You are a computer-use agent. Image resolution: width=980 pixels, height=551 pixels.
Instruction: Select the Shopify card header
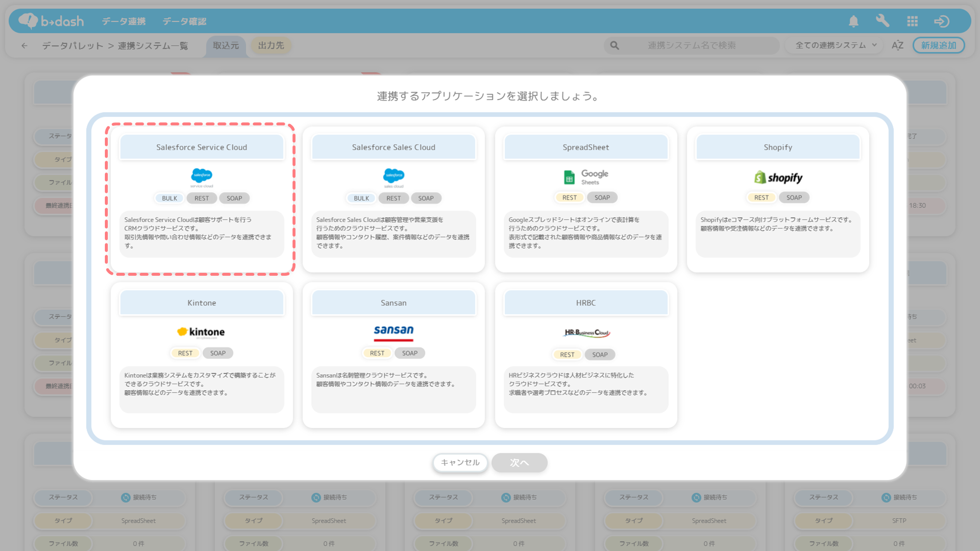click(x=778, y=147)
